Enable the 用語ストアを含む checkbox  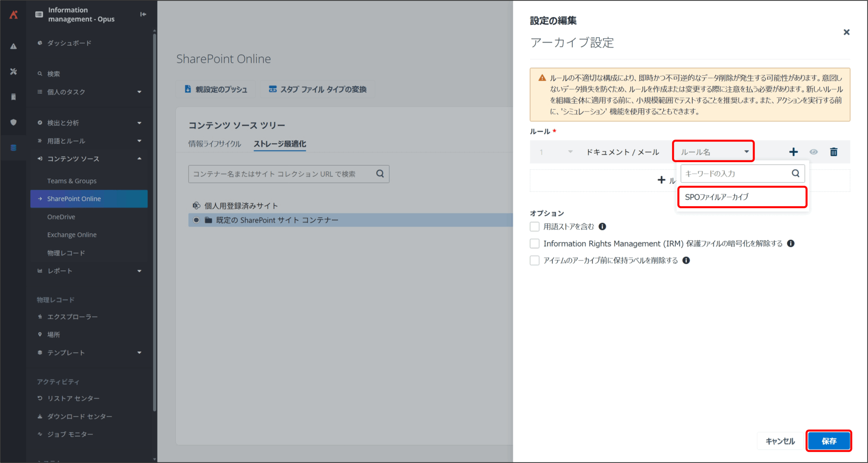click(x=535, y=227)
